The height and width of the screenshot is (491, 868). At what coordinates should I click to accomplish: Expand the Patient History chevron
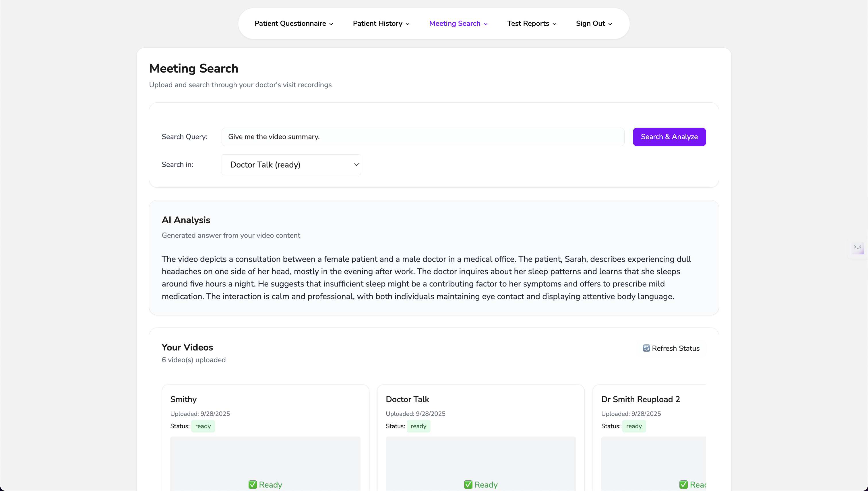408,24
